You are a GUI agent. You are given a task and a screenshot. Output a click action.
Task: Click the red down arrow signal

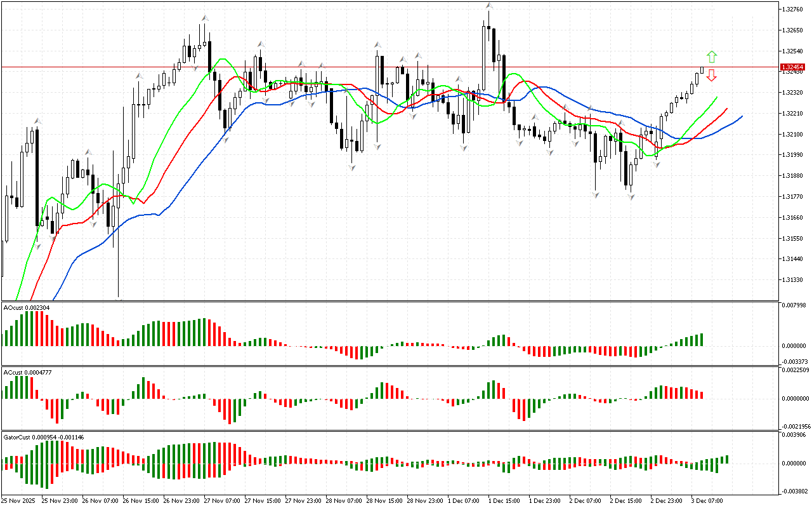click(712, 76)
